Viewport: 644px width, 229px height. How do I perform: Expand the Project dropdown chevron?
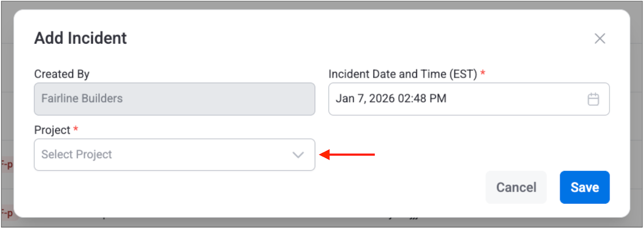coord(298,155)
